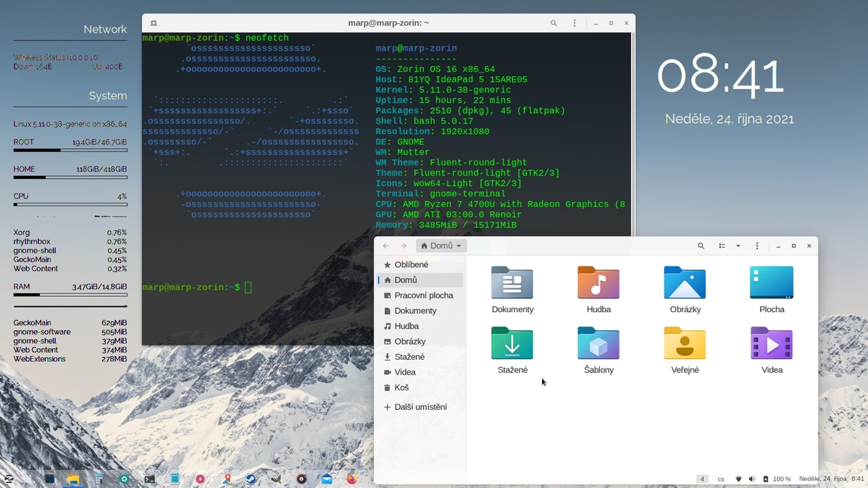The width and height of the screenshot is (868, 488).
Task: Click search icon in file manager
Action: 701,245
